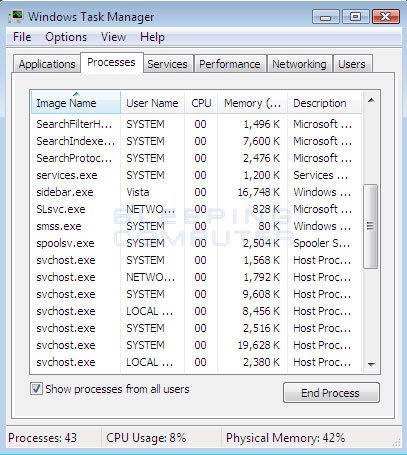This screenshot has width=407, height=455.
Task: Select the spoolsv.exe process
Action: pyautogui.click(x=196, y=243)
